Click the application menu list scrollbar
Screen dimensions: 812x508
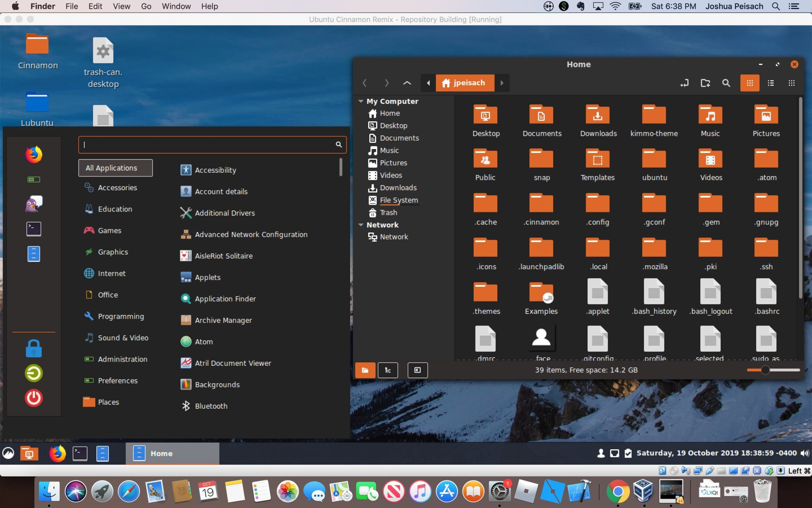[341, 167]
